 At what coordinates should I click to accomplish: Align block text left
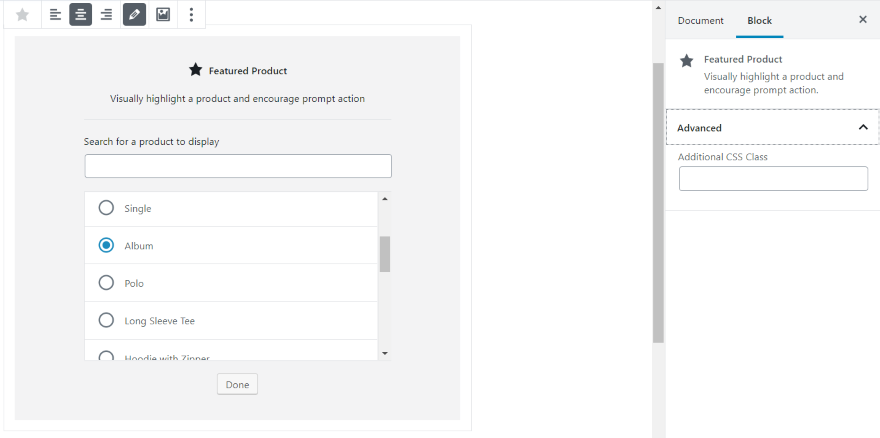(56, 15)
